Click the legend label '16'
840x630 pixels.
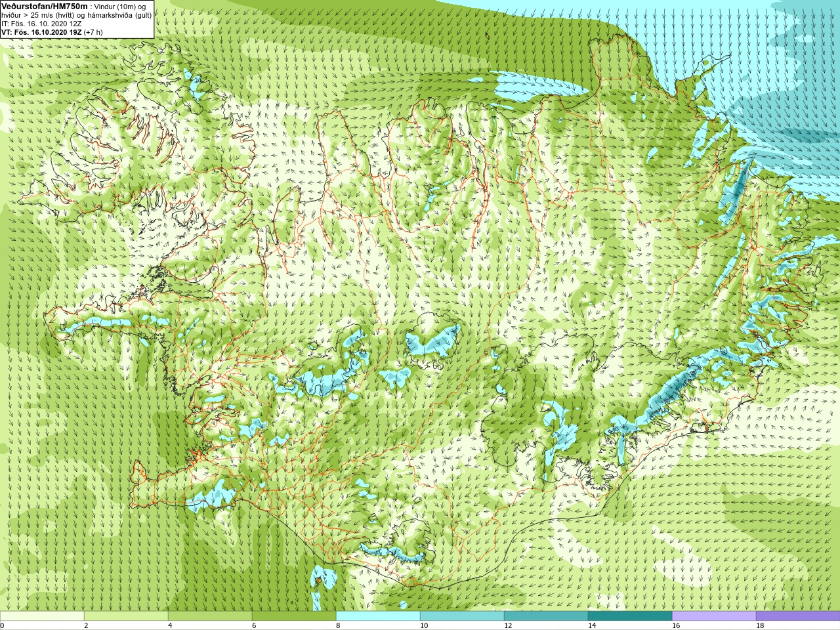(675, 626)
